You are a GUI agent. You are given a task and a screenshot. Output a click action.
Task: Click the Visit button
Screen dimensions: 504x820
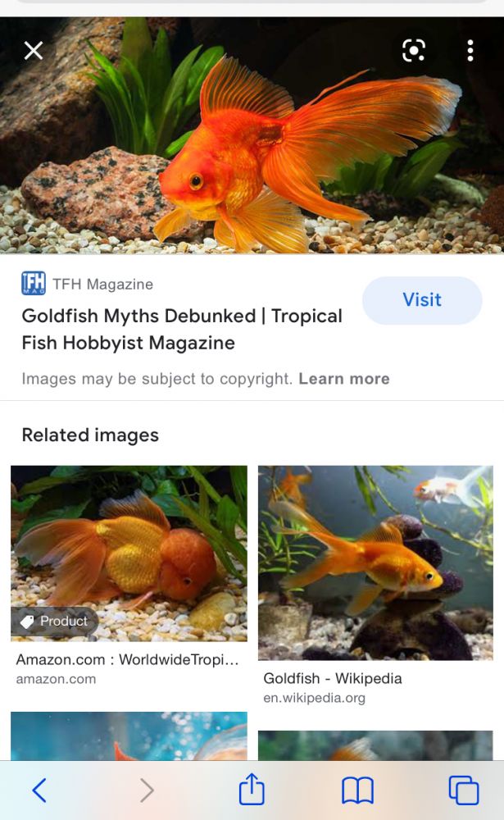[422, 300]
